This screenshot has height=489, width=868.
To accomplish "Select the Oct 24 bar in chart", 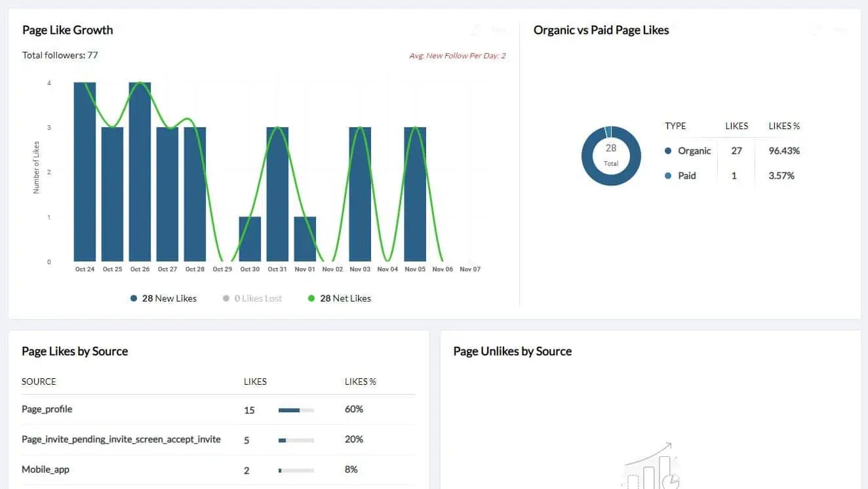I will click(85, 172).
